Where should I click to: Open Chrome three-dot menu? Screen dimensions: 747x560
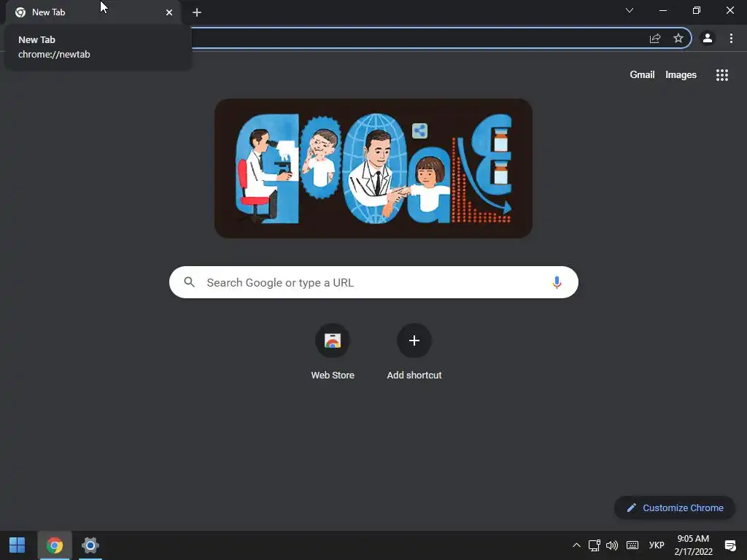pyautogui.click(x=731, y=38)
